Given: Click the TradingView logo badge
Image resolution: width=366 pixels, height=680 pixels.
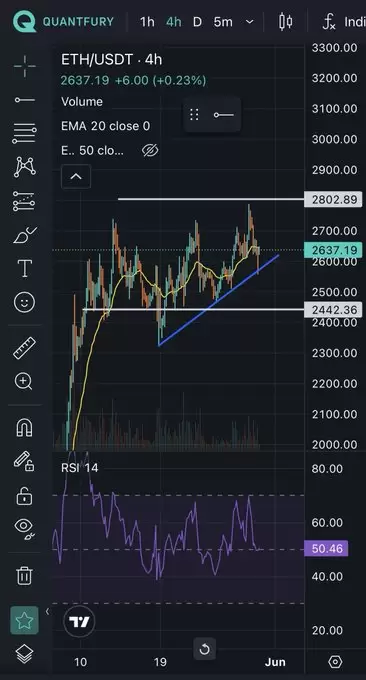Looking at the screenshot, I should pos(79,622).
